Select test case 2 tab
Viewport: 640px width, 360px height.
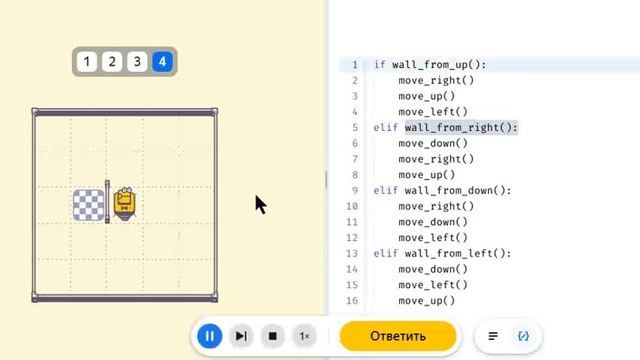(112, 62)
